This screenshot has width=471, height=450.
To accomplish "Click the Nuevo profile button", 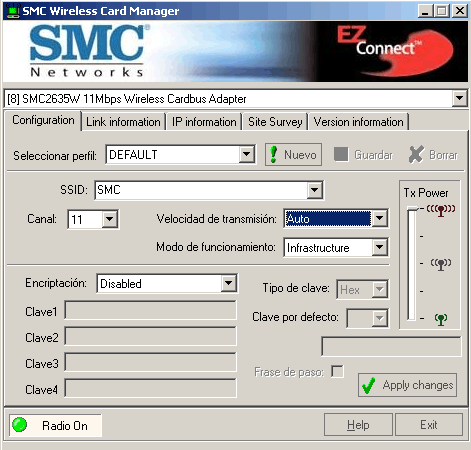I will click(x=293, y=154).
